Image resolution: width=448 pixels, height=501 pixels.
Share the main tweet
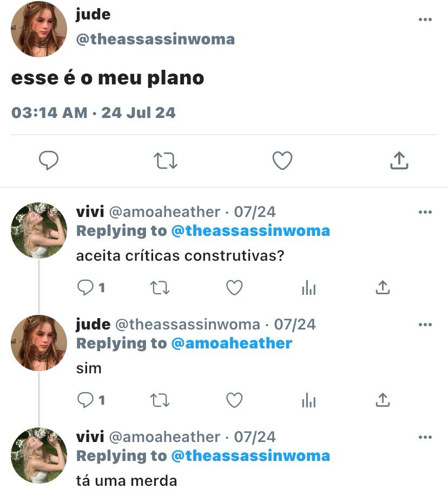click(399, 160)
